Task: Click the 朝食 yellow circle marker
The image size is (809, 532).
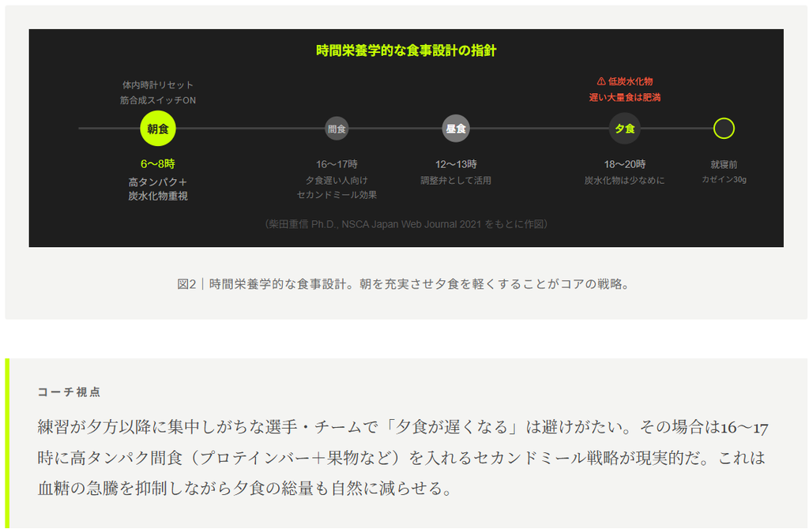Action: tap(158, 129)
